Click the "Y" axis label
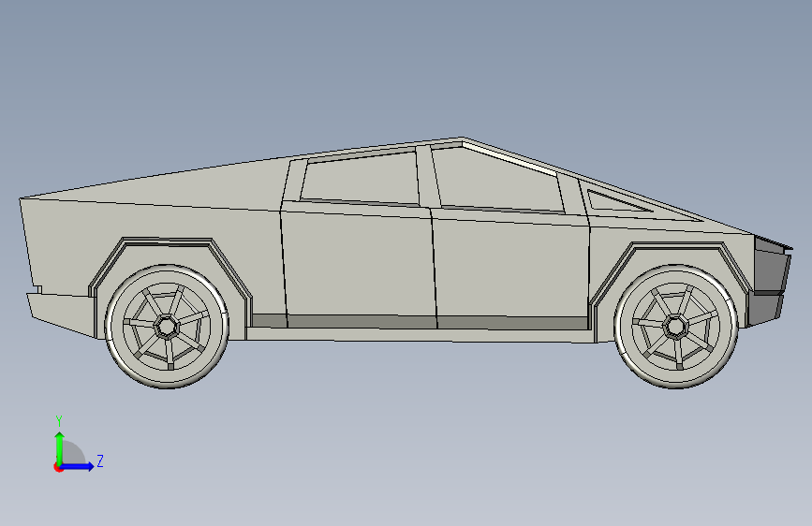The height and width of the screenshot is (526, 812). 59,421
